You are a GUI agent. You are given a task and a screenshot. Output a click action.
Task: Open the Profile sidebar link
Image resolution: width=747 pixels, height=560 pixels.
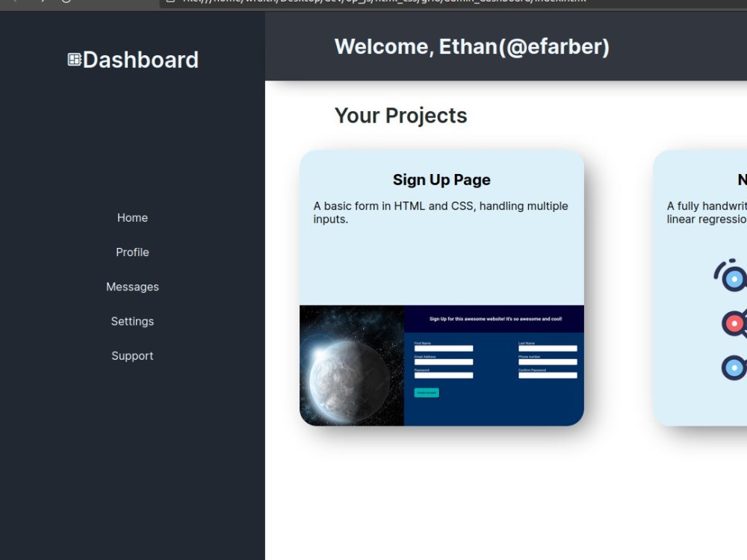132,252
